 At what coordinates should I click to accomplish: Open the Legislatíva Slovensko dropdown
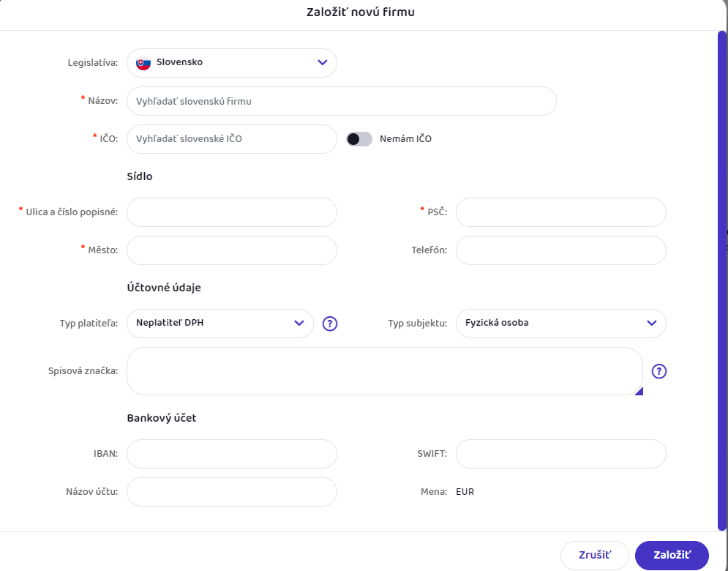coord(231,63)
